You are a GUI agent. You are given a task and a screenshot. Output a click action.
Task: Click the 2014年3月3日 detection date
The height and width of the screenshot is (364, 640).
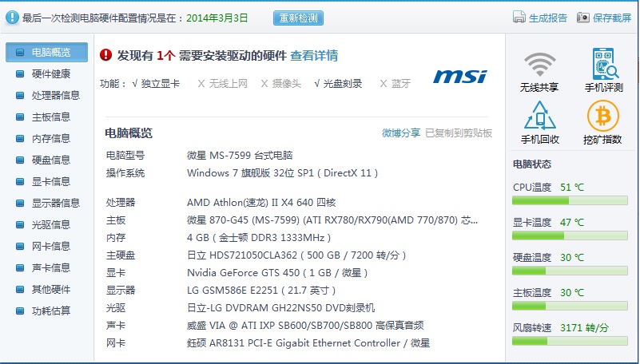click(x=217, y=18)
